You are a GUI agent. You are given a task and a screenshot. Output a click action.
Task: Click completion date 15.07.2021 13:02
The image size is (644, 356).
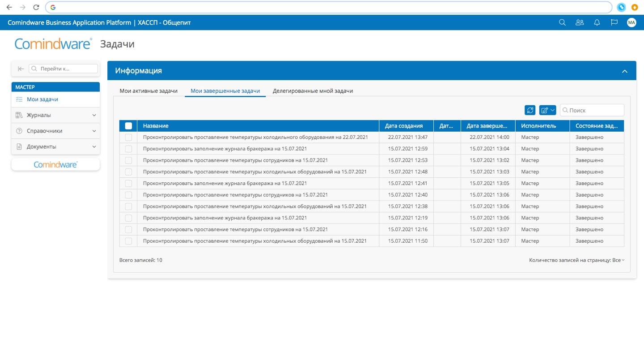[x=489, y=160]
